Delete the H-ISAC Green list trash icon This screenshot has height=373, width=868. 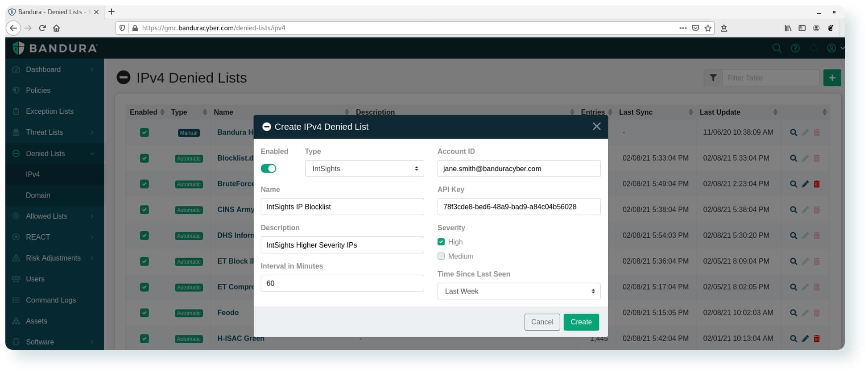coord(817,339)
